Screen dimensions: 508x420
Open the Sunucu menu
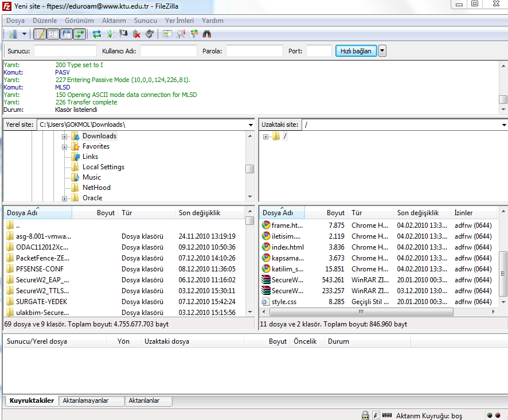146,21
